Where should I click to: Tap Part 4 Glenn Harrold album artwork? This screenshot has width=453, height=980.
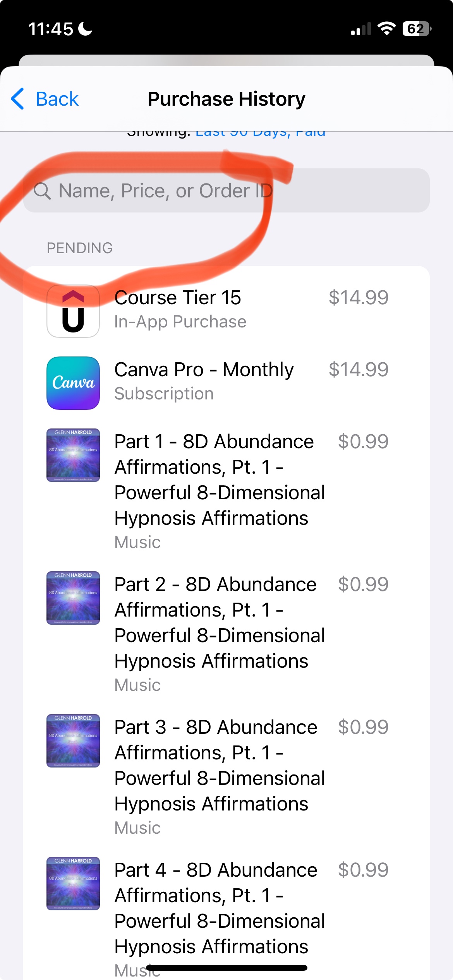pyautogui.click(x=73, y=884)
